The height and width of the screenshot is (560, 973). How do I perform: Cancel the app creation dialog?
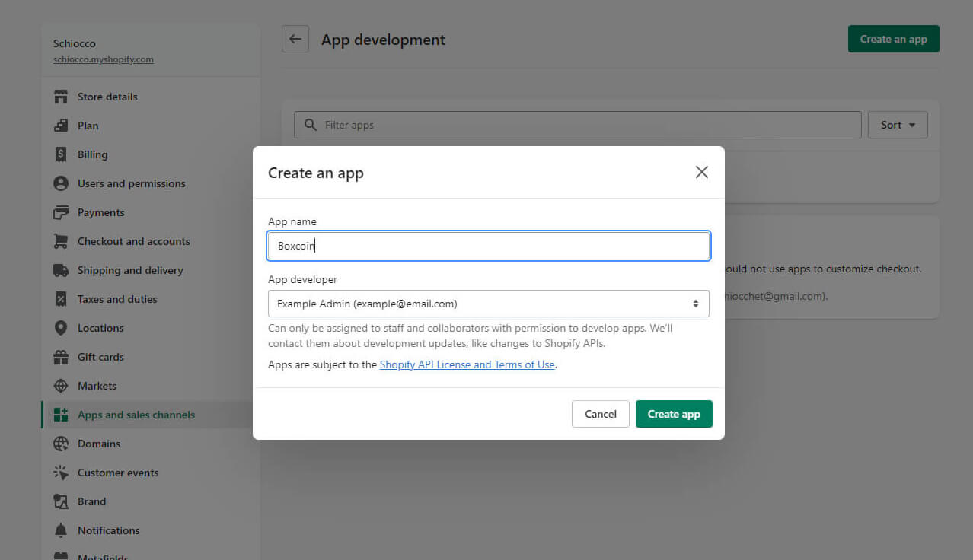(x=600, y=414)
